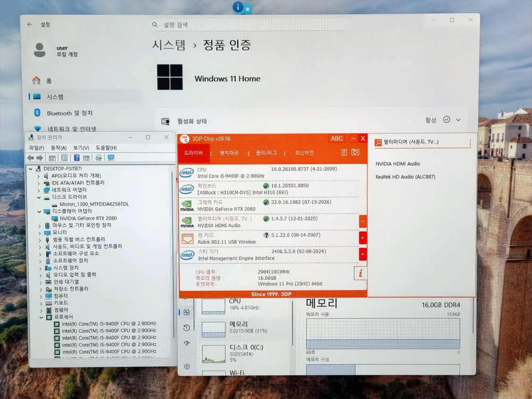Click NVIDIA logo in 그래픽 카드 row
The width and height of the screenshot is (532, 399).
pyautogui.click(x=187, y=205)
